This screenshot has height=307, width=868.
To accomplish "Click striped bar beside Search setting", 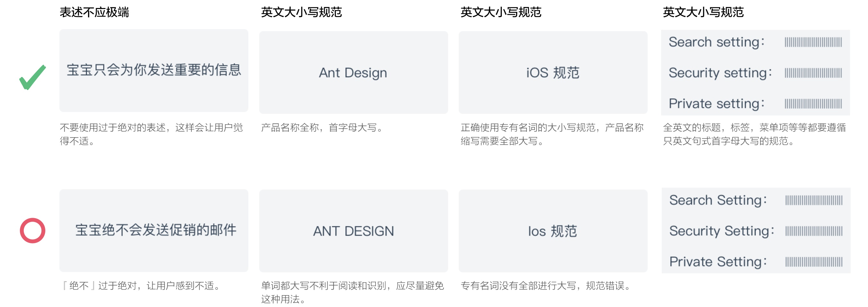I will click(x=813, y=42).
